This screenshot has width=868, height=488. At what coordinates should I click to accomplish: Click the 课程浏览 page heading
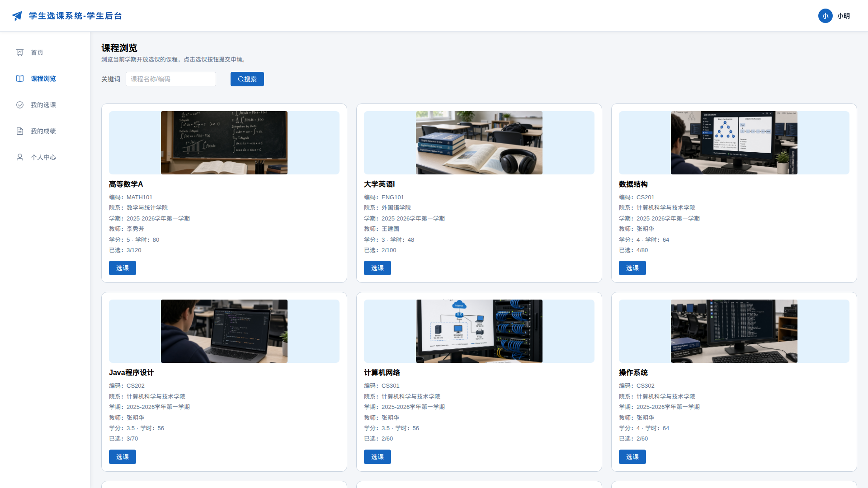point(119,47)
